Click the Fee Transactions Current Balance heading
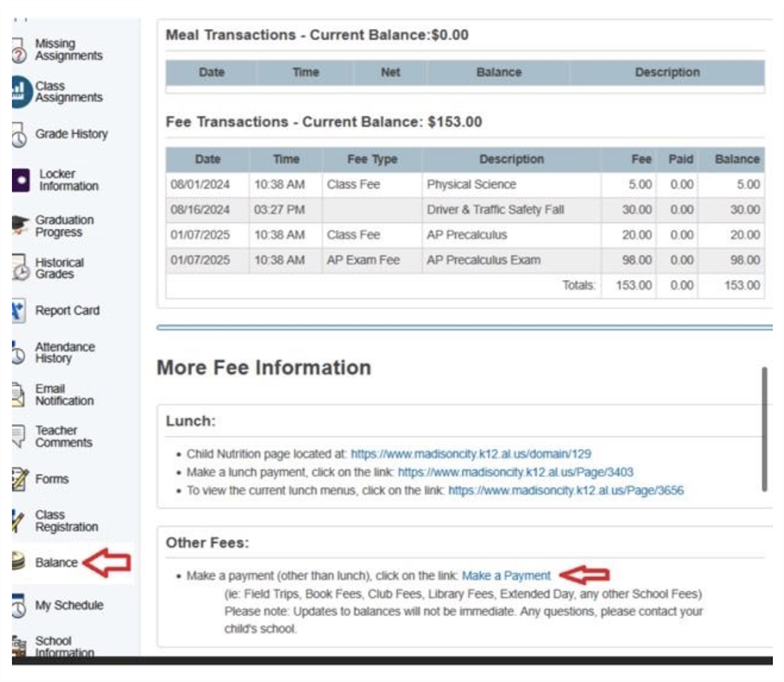This screenshot has height=682, width=784. tap(324, 122)
